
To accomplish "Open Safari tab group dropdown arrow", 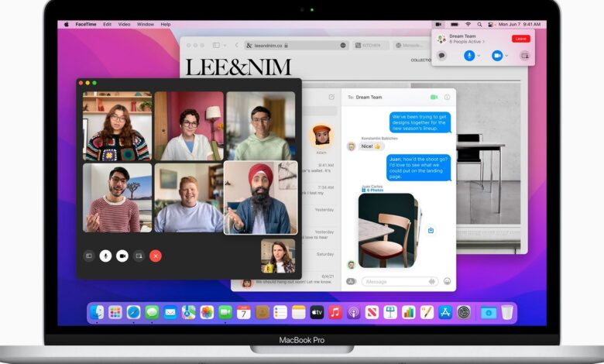I will coord(225,46).
